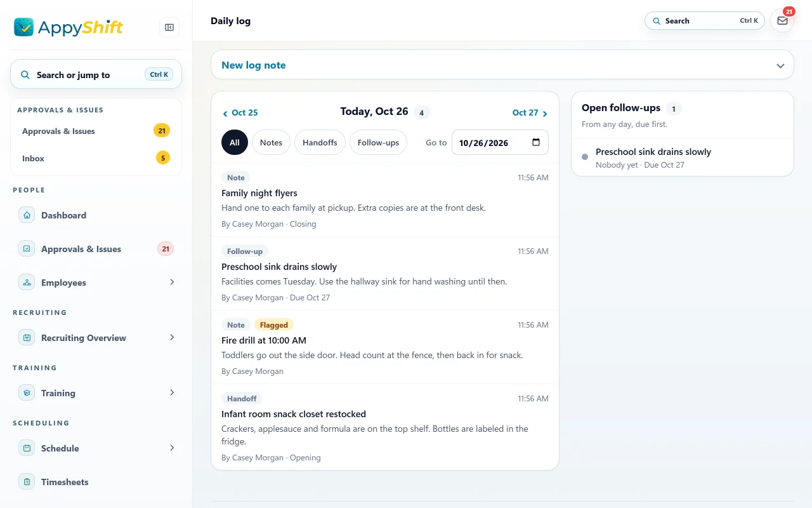Expand the Schedule submenu chevron
Screen dimensions: 812x508
(172, 448)
